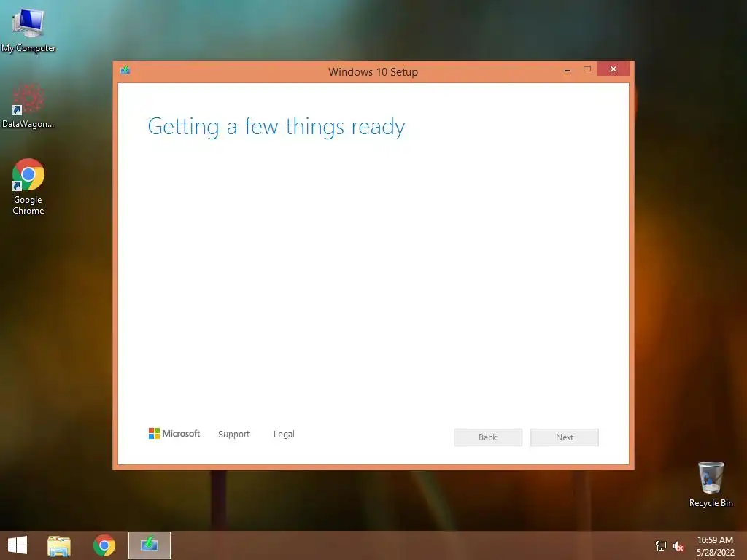Close the Windows 10 Setup window
The height and width of the screenshot is (560, 747).
tap(613, 69)
